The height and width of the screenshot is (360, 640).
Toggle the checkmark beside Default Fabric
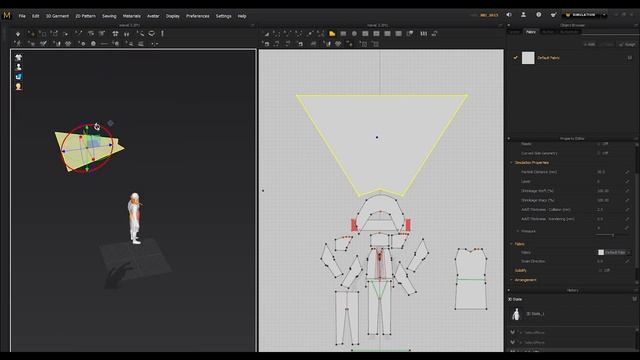(516, 58)
